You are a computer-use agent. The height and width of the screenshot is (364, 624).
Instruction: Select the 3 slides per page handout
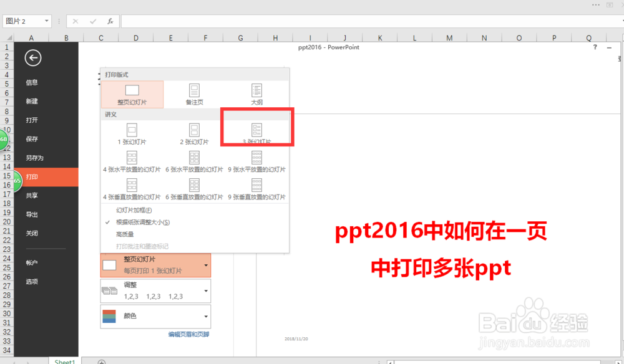point(256,133)
